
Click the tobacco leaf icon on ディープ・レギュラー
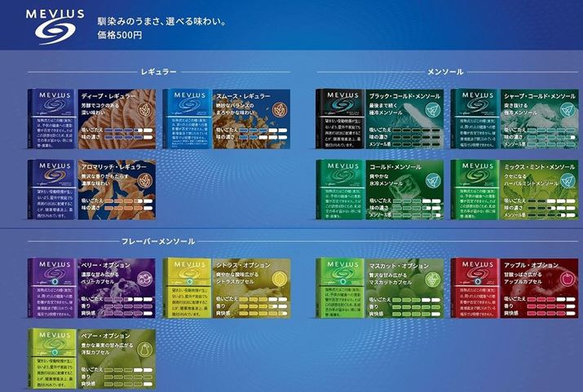point(144,109)
